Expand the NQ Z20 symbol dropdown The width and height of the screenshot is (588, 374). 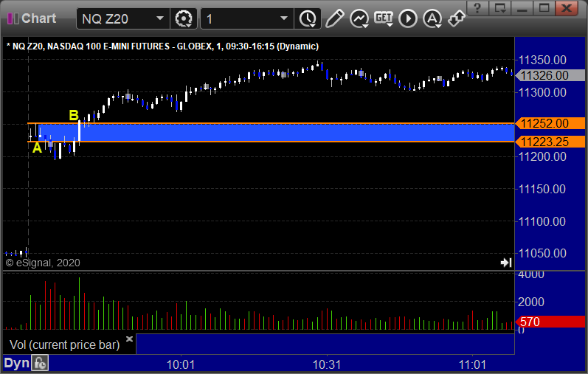(160, 18)
